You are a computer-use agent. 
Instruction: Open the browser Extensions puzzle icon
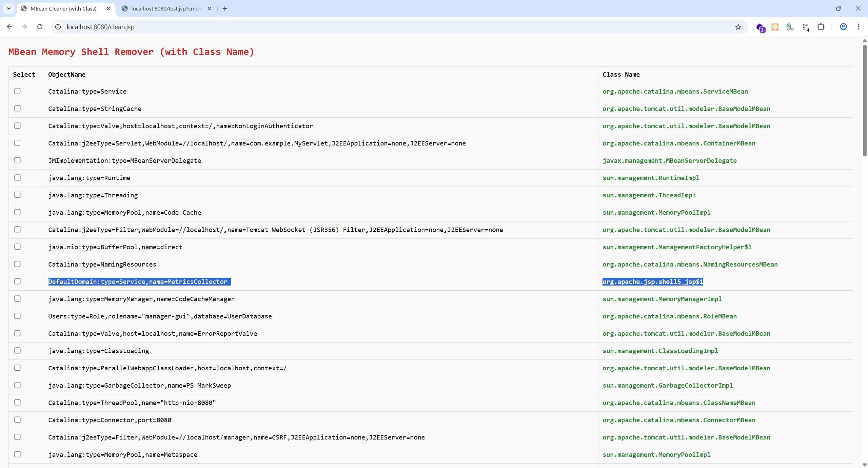pyautogui.click(x=821, y=27)
